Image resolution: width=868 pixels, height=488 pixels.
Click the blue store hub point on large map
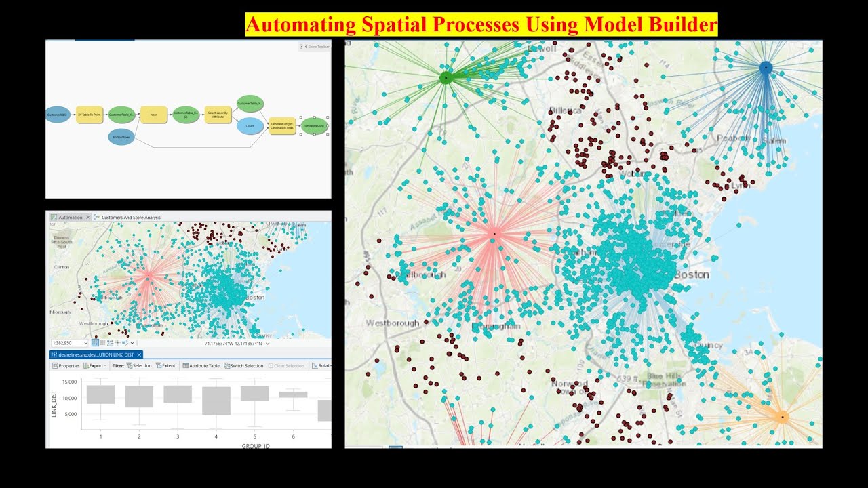coord(766,67)
